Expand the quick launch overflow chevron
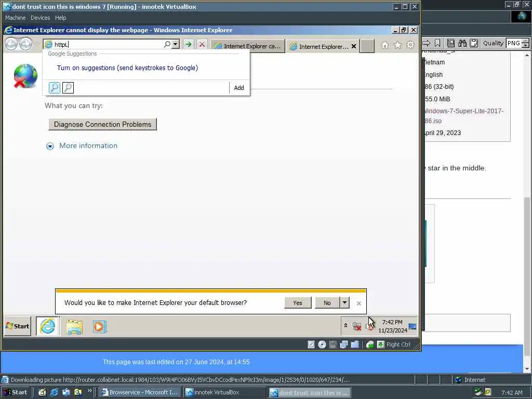Screen dimensions: 532x399 click(x=89, y=391)
